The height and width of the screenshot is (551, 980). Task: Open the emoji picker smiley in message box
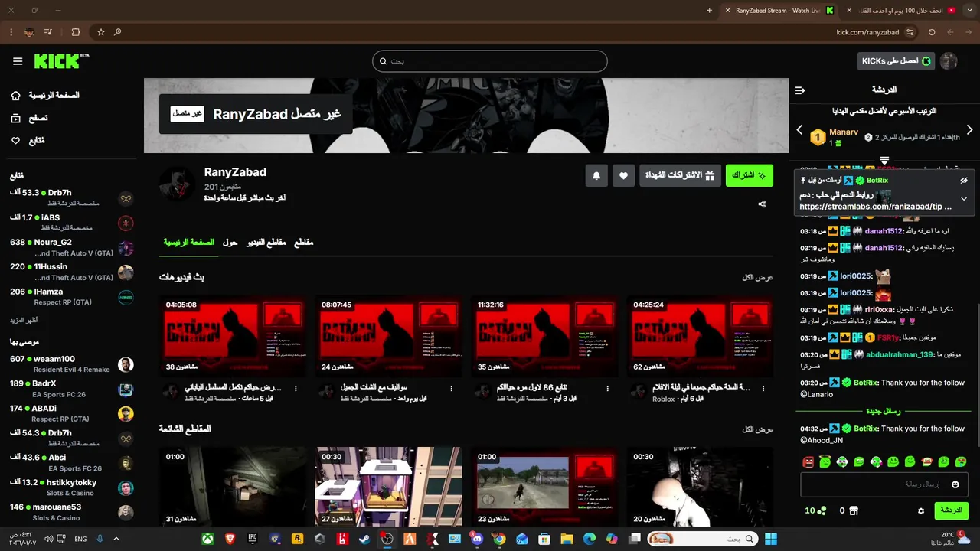pos(955,484)
